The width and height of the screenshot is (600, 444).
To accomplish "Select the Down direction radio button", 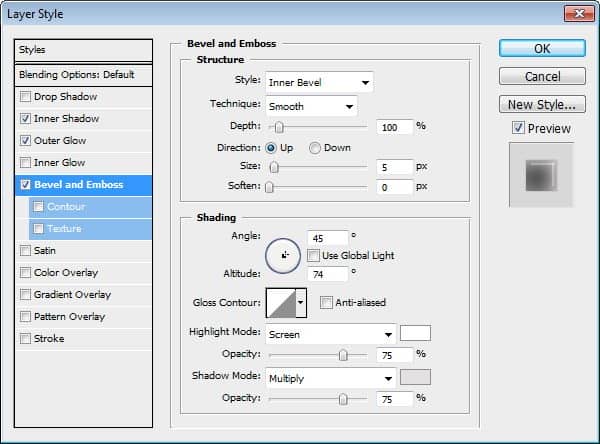I will (x=315, y=148).
